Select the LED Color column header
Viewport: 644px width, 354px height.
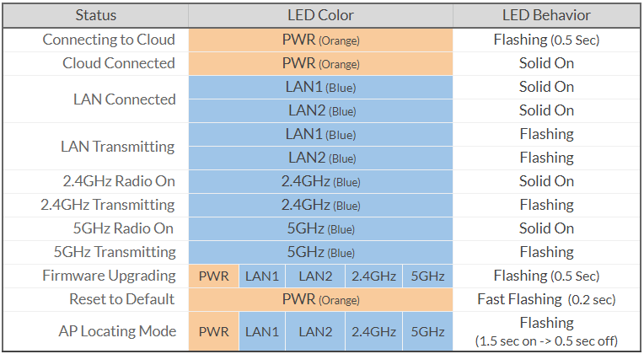(320, 15)
